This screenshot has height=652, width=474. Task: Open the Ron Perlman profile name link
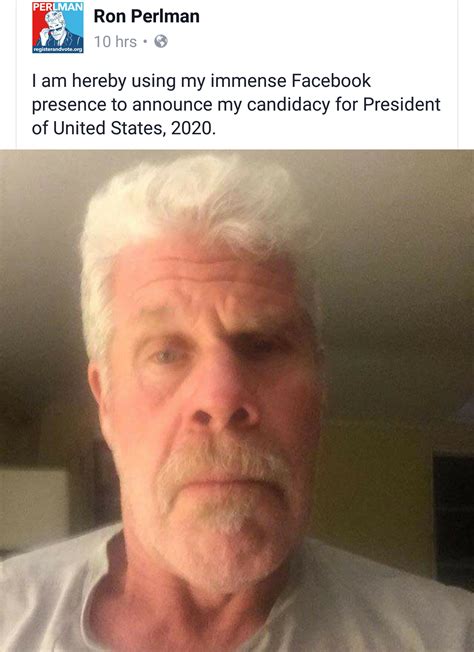click(146, 16)
